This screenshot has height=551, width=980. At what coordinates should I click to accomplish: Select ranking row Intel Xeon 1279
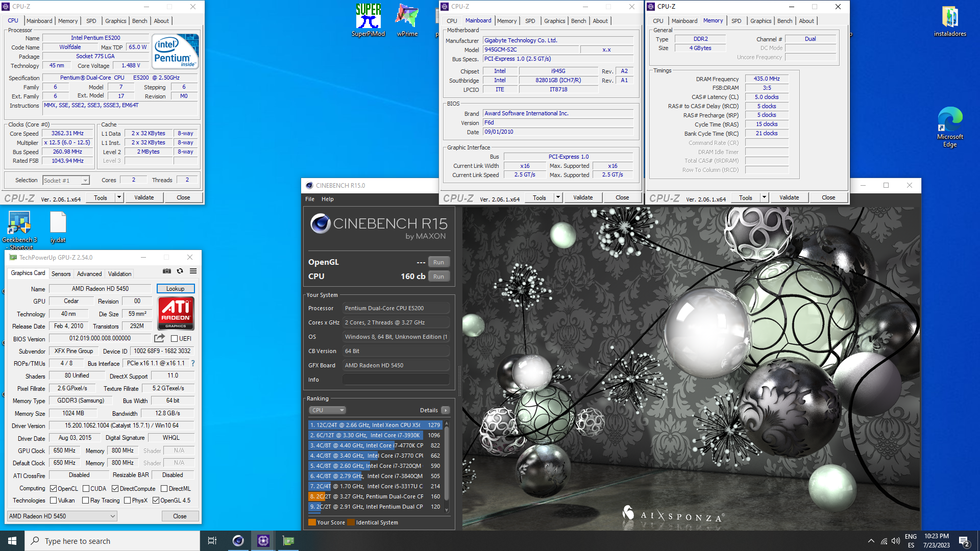pos(375,425)
